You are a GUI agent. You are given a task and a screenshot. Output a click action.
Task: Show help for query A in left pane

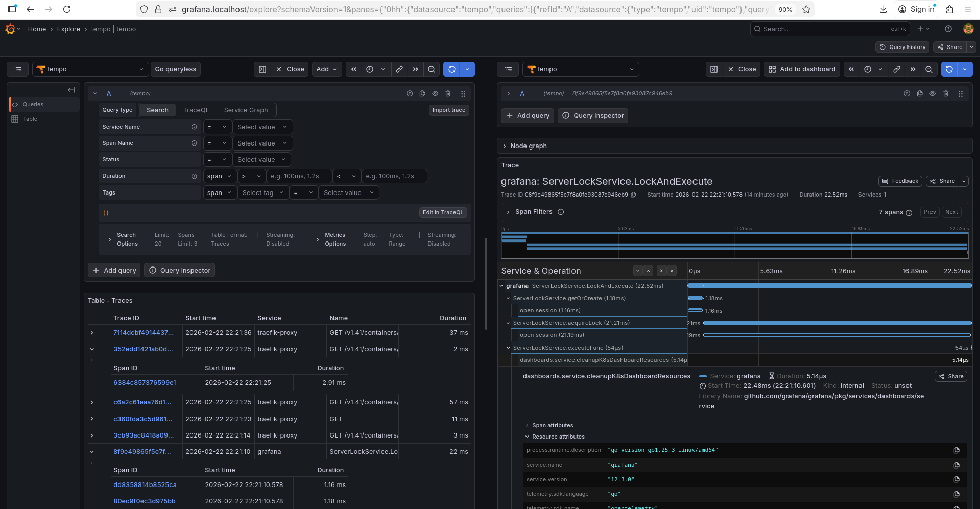(410, 94)
